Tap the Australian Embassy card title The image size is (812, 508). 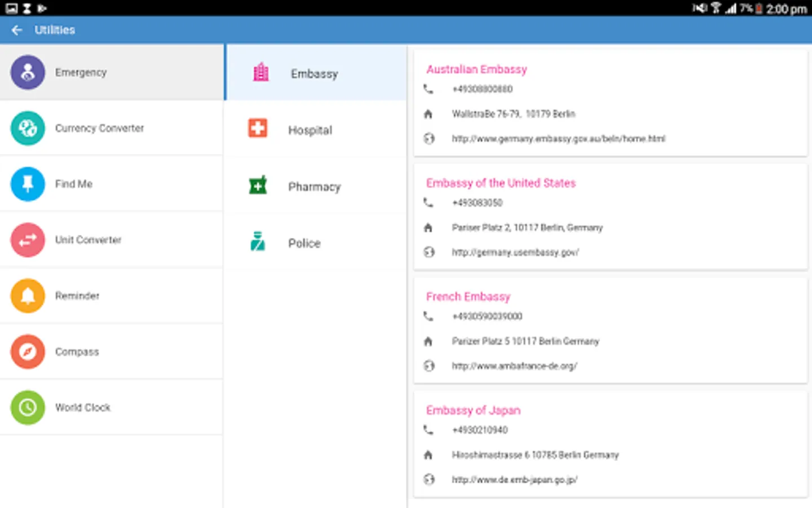[476, 69]
